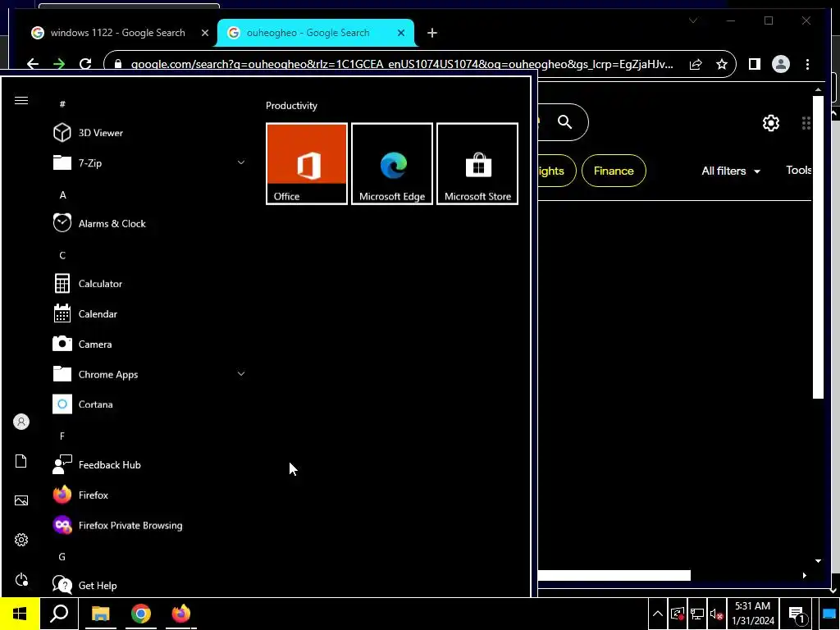
Task: Launch the Camera app
Action: [x=149, y=344]
